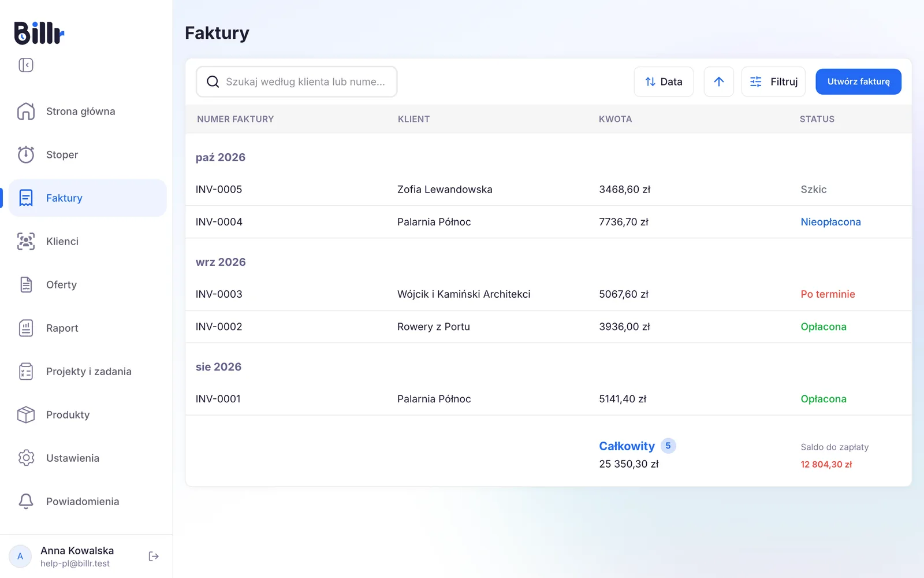Open invoice INV-0004 for Palarnia Północ
This screenshot has height=578, width=924.
548,222
